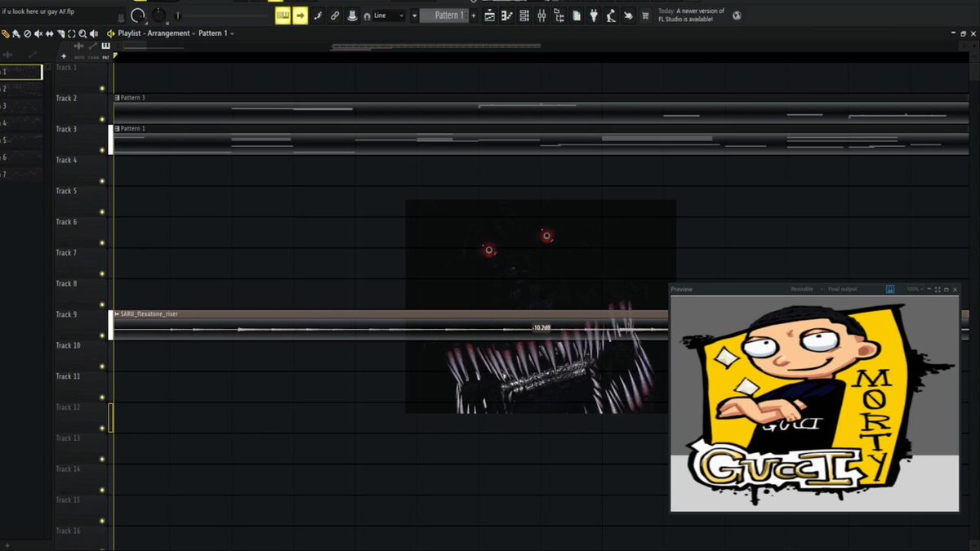
Task: Open the plugin picker plug icon
Action: pyautogui.click(x=594, y=16)
